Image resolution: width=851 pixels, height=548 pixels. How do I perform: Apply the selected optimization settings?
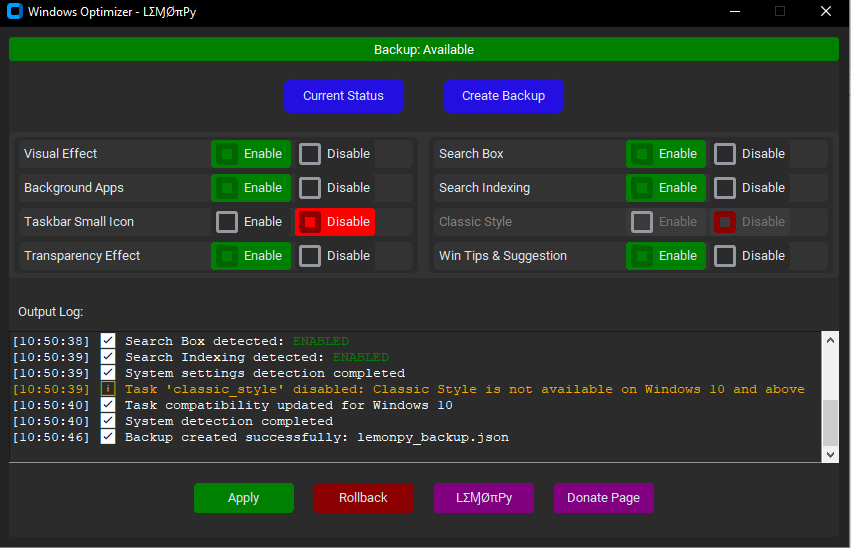[243, 498]
